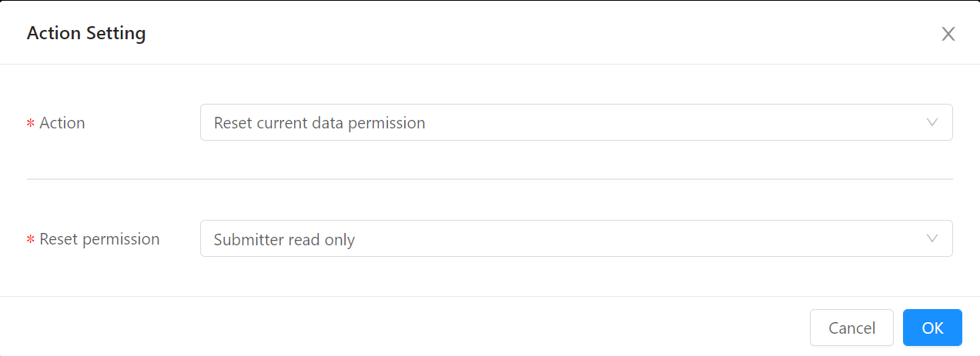This screenshot has height=356, width=980.
Task: Select the 'Reset current data permission' text
Action: coord(319,122)
